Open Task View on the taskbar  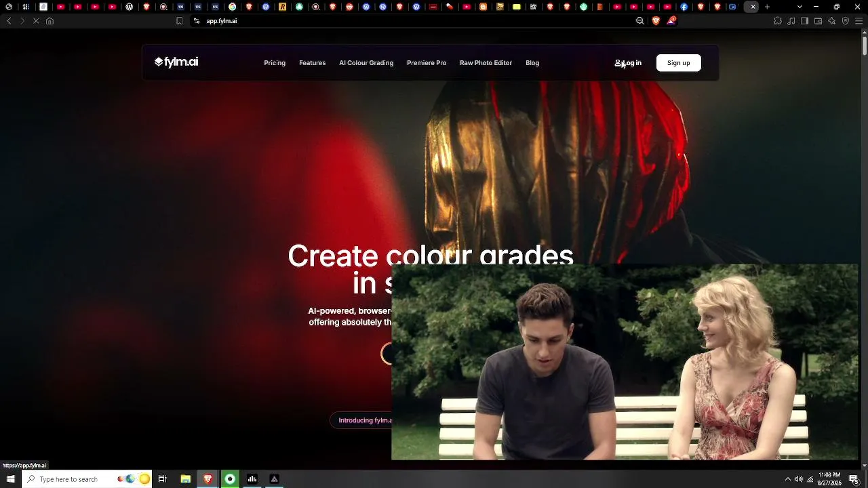tap(163, 479)
